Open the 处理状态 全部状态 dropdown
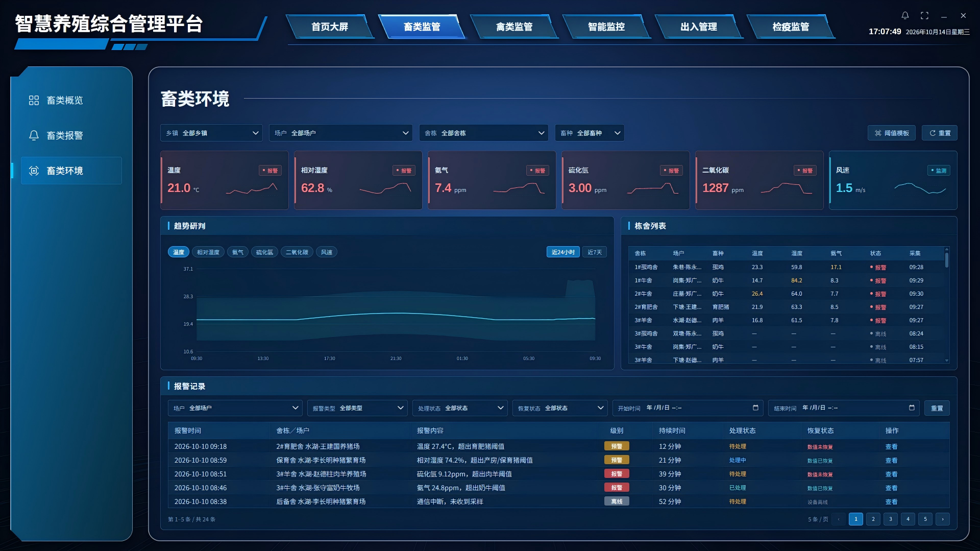This screenshot has height=551, width=980. coord(460,408)
